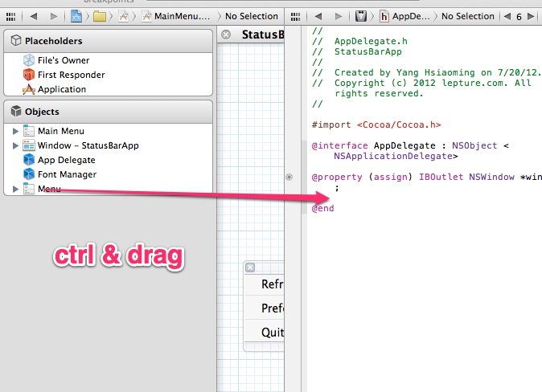
Task: Select Main Menu in Objects list
Action: (x=109, y=131)
